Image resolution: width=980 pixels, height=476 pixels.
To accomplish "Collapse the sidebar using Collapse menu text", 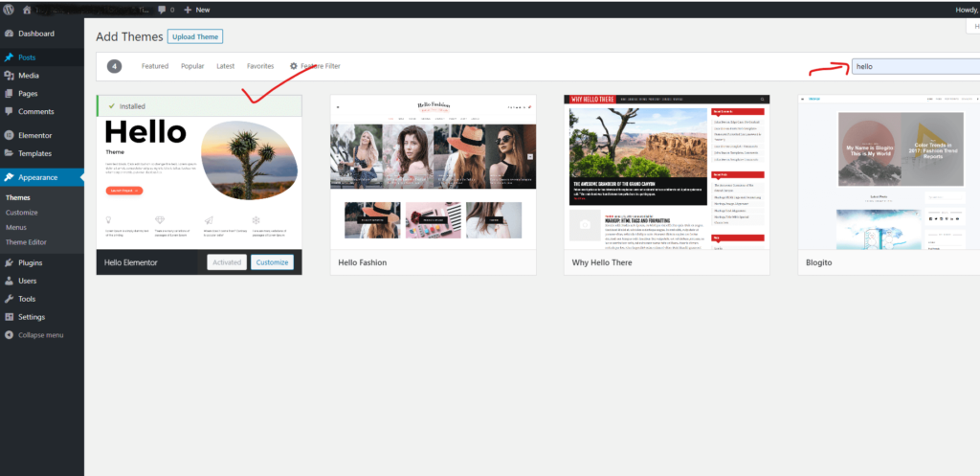I will [x=40, y=335].
